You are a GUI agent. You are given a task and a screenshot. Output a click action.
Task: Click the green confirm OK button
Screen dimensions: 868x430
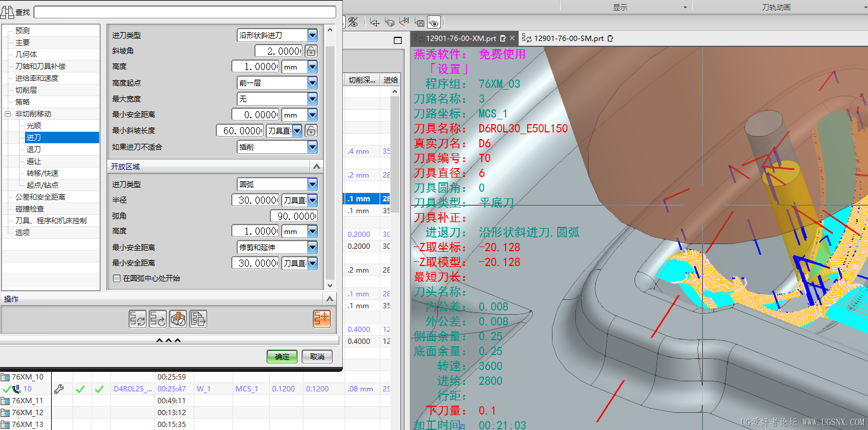[282, 356]
